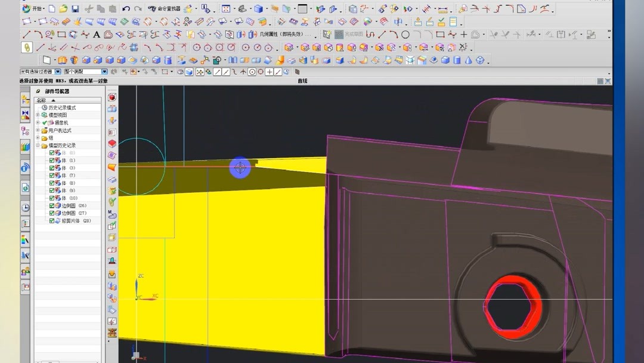Save the part with the Save icon
Viewport: 644px width, 363px height.
coord(75,8)
